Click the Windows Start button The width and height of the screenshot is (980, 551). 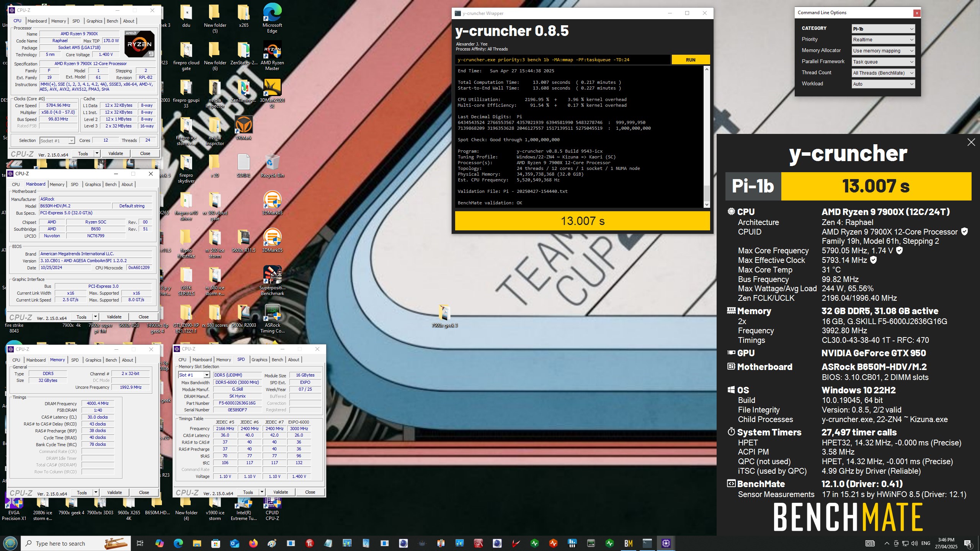point(10,543)
